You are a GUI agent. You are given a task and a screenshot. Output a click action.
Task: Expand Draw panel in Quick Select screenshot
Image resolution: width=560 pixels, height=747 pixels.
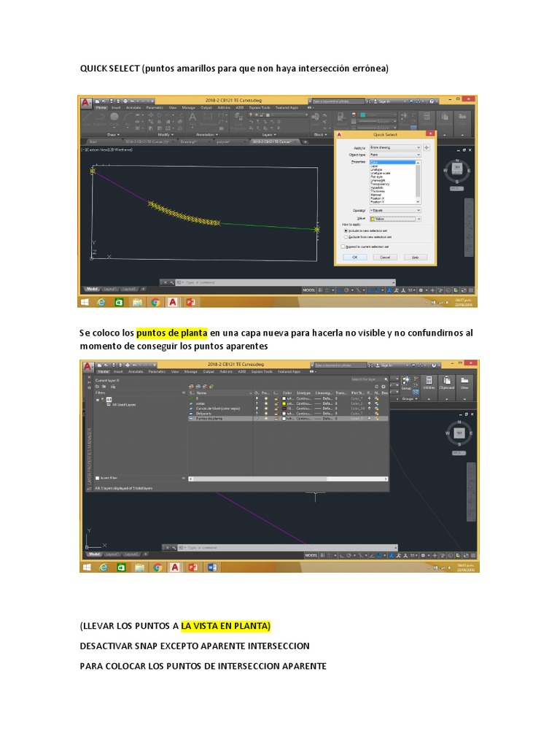pos(113,135)
